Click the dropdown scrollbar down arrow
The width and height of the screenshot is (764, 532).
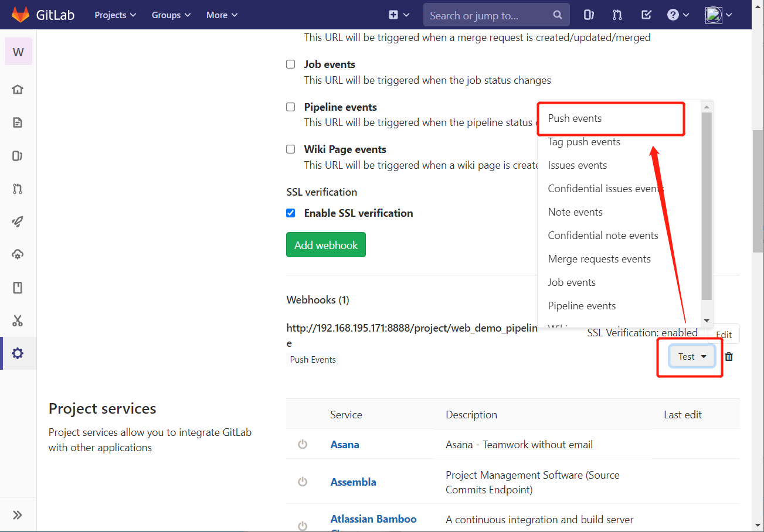click(x=707, y=320)
